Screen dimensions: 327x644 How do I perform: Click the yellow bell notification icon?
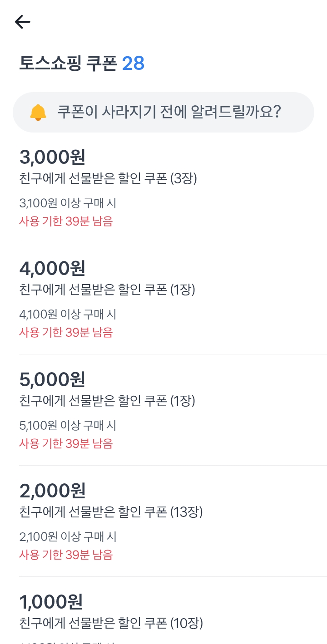tap(38, 112)
